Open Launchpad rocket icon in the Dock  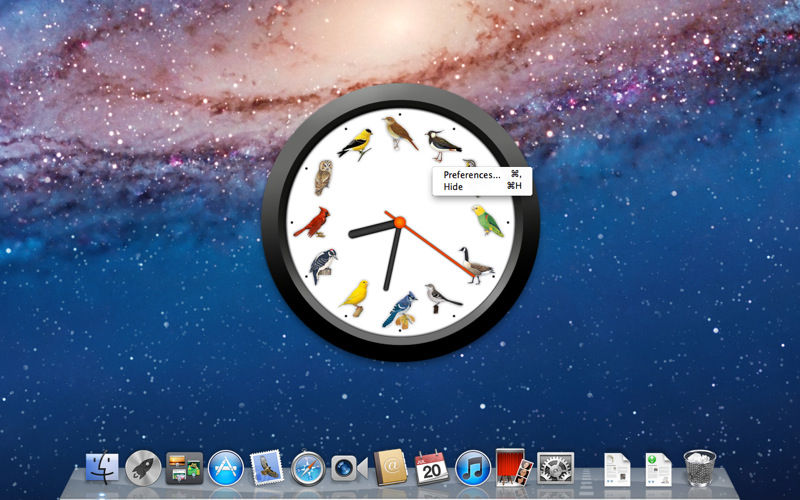tap(143, 468)
